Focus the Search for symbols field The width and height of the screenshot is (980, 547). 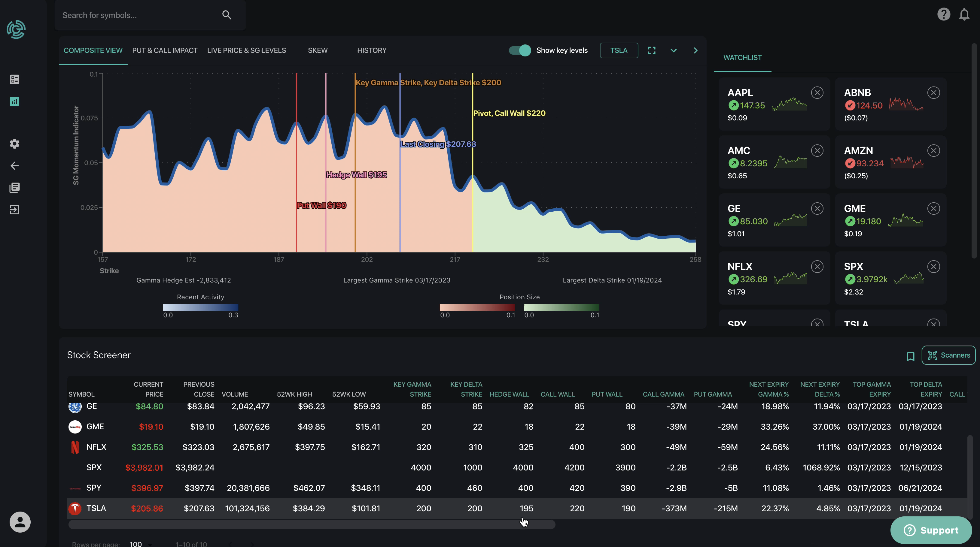150,15
